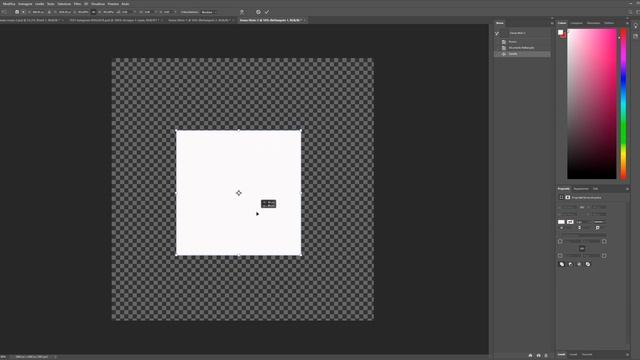
Task: Open the Immagine menu
Action: pyautogui.click(x=25, y=4)
